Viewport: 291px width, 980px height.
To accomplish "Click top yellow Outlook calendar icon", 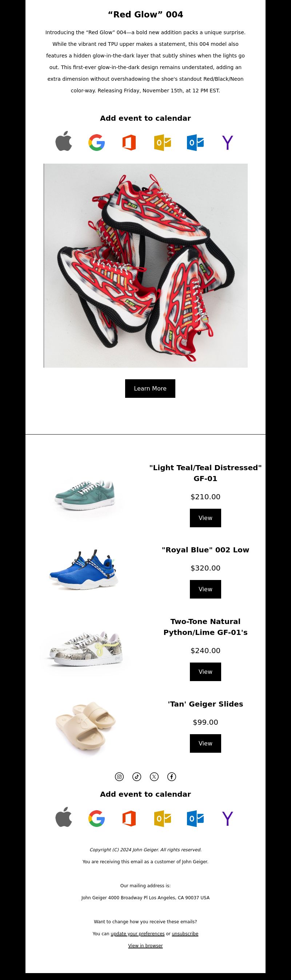I will [163, 142].
